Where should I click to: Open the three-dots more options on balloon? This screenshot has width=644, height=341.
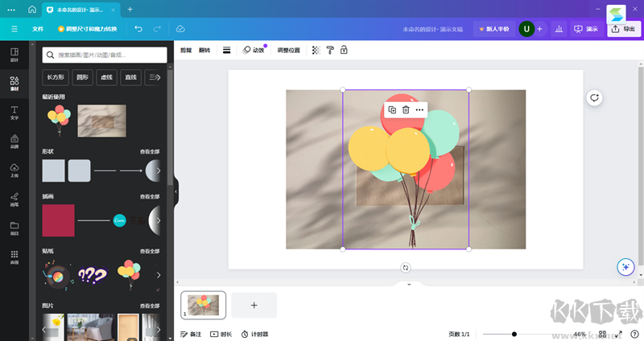tap(419, 109)
